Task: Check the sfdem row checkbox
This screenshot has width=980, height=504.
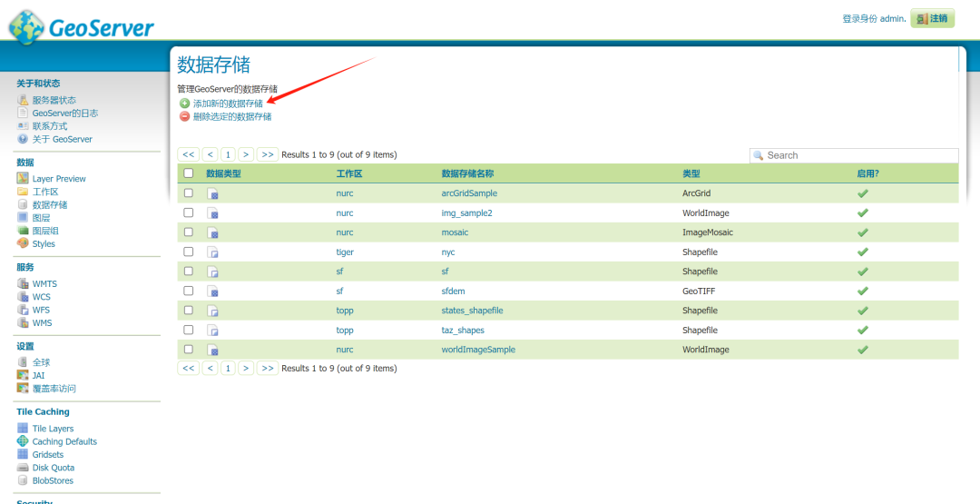Action: pyautogui.click(x=188, y=291)
